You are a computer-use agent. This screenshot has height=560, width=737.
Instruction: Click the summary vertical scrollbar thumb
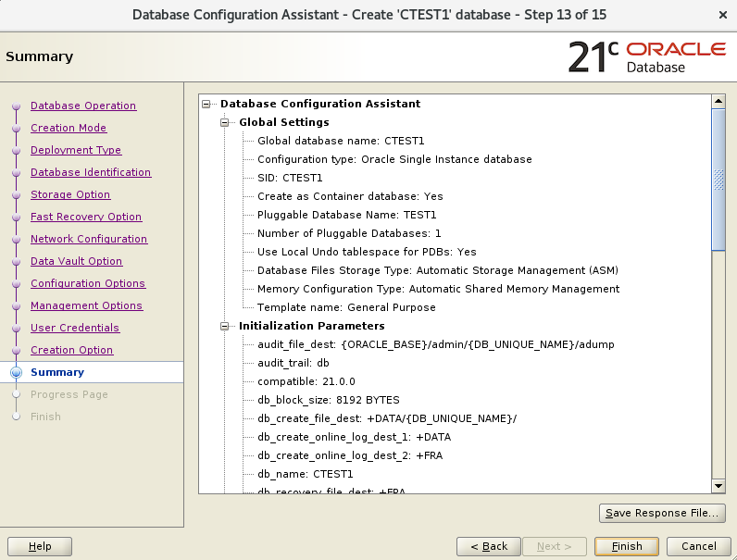718,180
